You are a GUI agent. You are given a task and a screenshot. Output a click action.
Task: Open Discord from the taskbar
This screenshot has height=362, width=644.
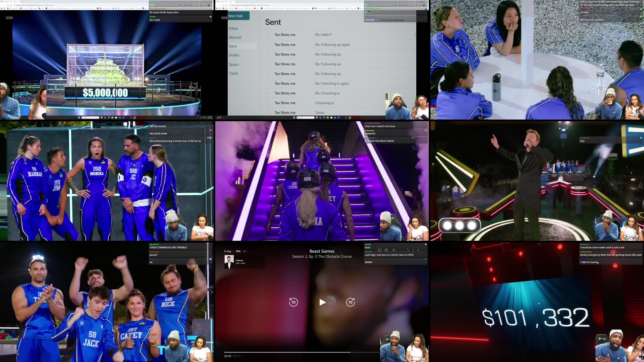(339, 118)
